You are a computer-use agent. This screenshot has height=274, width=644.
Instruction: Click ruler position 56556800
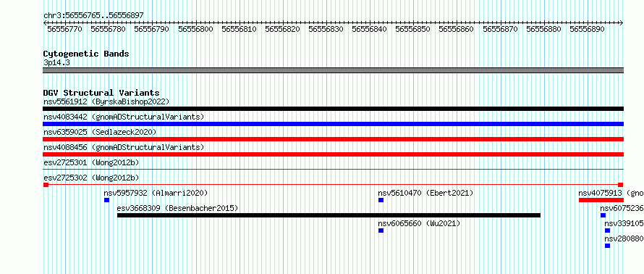[195, 29]
